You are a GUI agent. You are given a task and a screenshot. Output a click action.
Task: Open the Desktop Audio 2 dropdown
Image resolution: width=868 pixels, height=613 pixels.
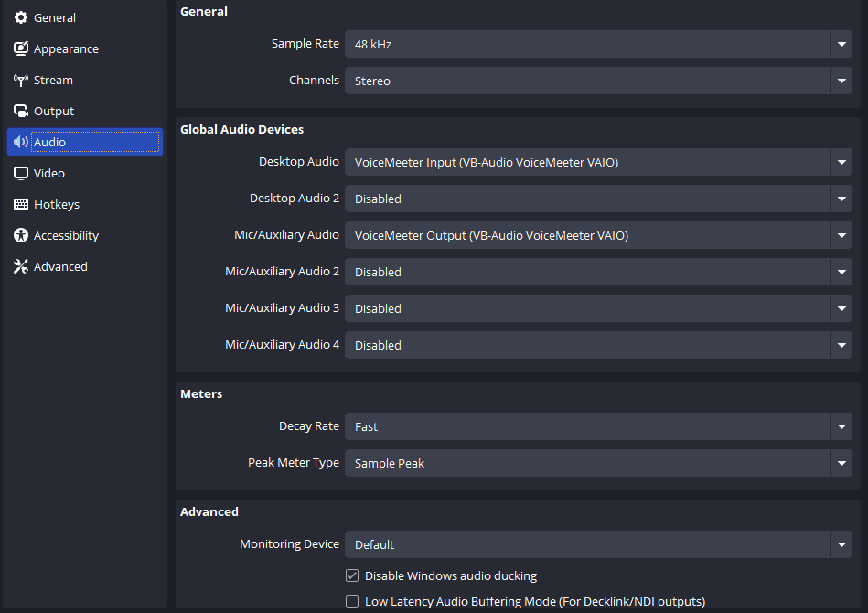coord(598,199)
